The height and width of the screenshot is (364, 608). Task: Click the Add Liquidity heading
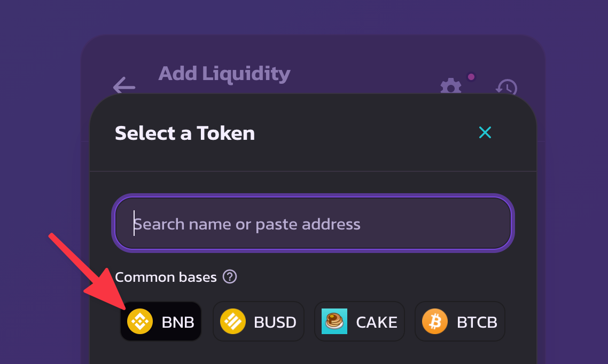224,74
